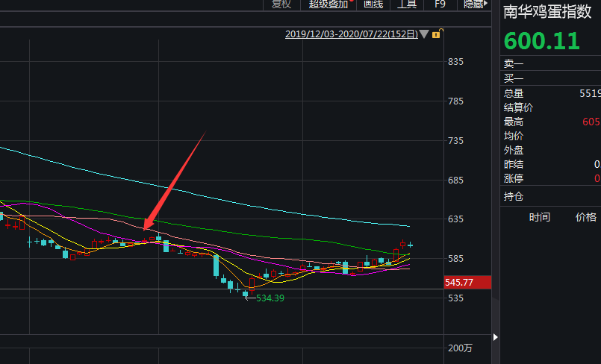Click the 涨停 label

tap(514, 178)
